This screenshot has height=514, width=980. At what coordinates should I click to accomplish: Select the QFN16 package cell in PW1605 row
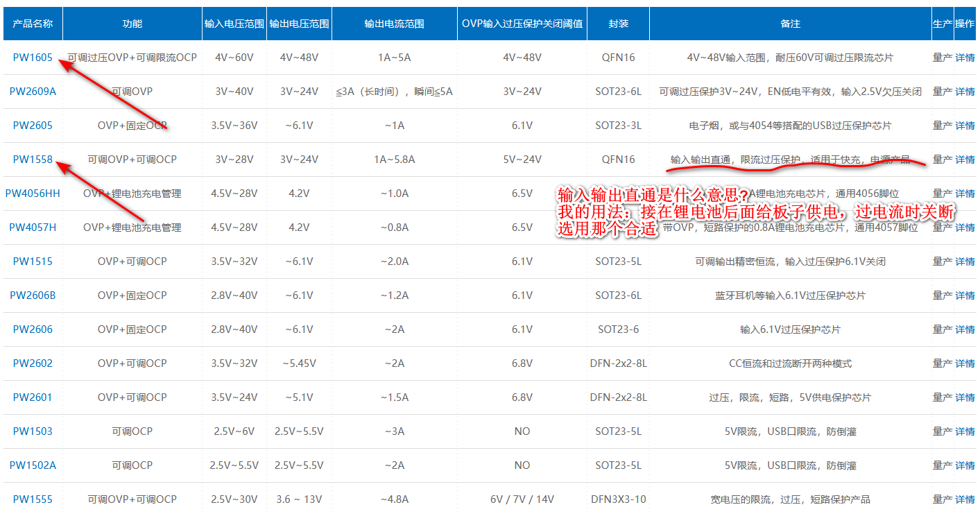pyautogui.click(x=618, y=58)
